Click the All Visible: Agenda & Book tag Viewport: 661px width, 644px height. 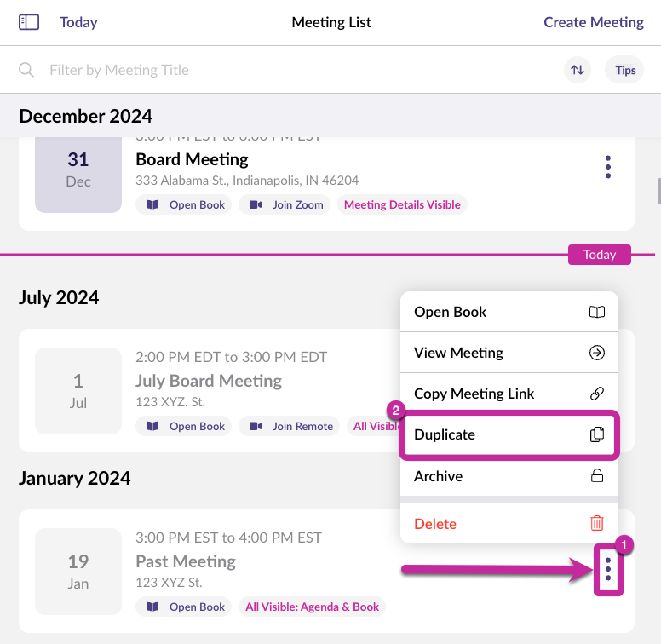coord(312,607)
